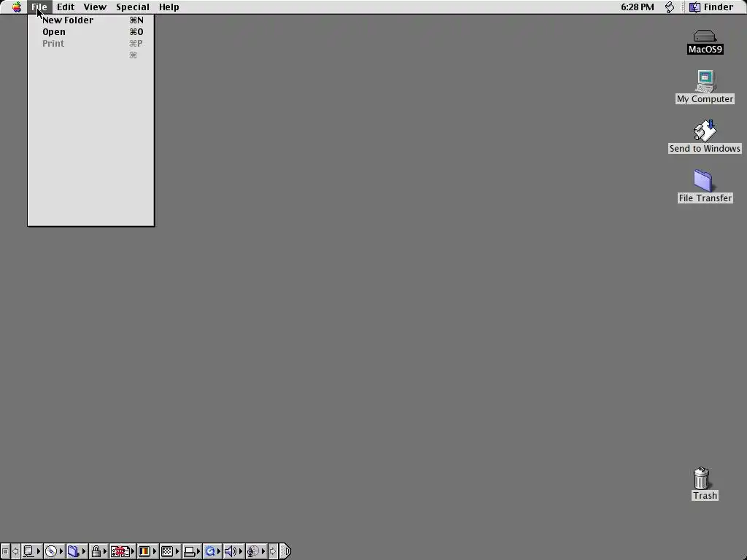Image resolution: width=747 pixels, height=560 pixels.
Task: Close the open File menu title
Action: coord(39,7)
